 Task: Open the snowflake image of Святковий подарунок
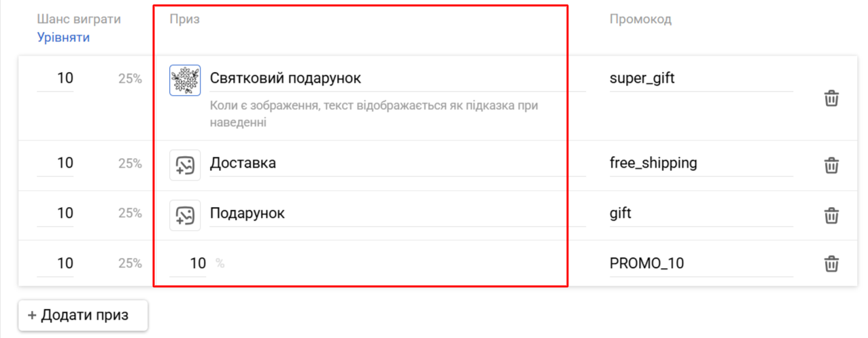[185, 81]
